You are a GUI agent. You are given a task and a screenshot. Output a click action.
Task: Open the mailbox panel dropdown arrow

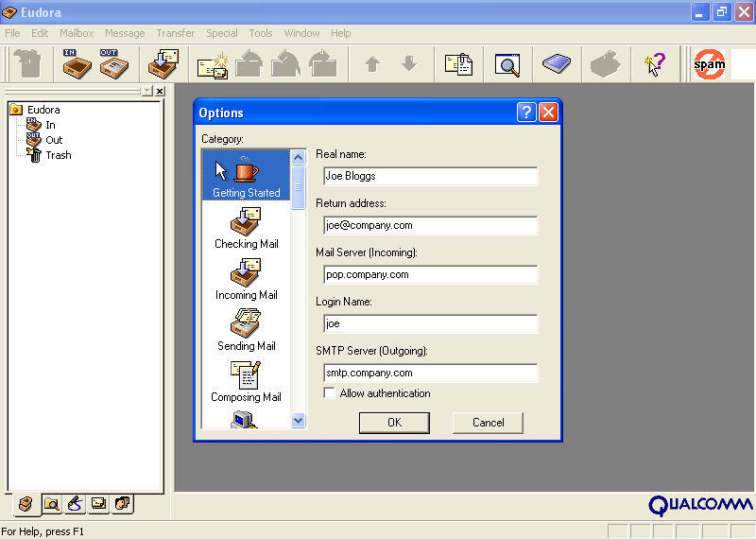click(x=147, y=91)
